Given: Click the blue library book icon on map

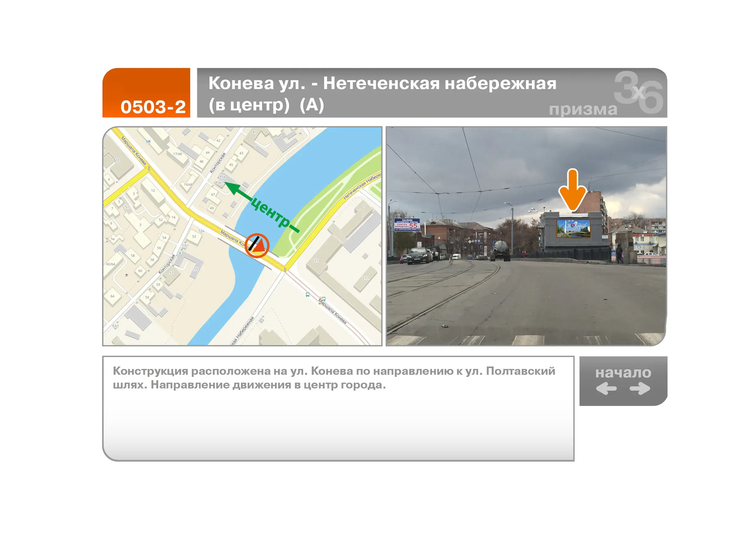Looking at the screenshot, I should (x=148, y=141).
